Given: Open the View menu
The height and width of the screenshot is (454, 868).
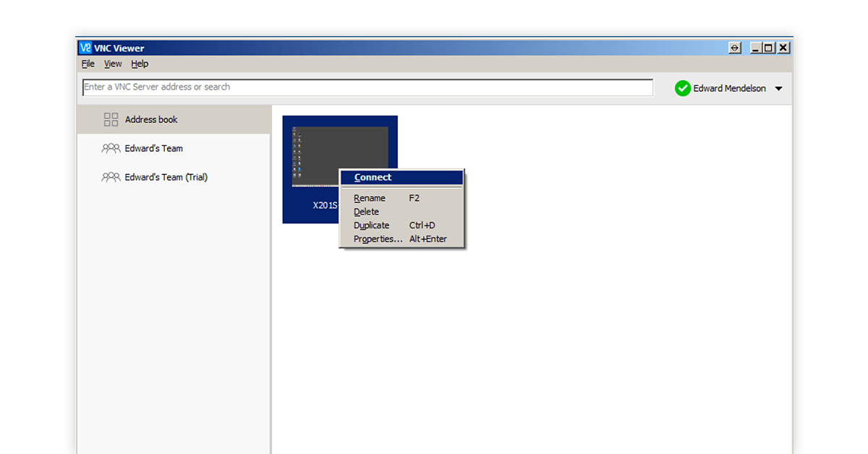Looking at the screenshot, I should (113, 64).
